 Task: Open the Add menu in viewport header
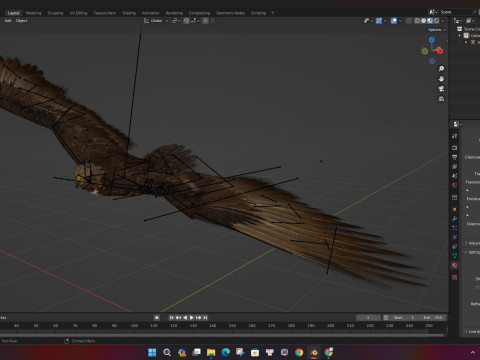(8, 21)
